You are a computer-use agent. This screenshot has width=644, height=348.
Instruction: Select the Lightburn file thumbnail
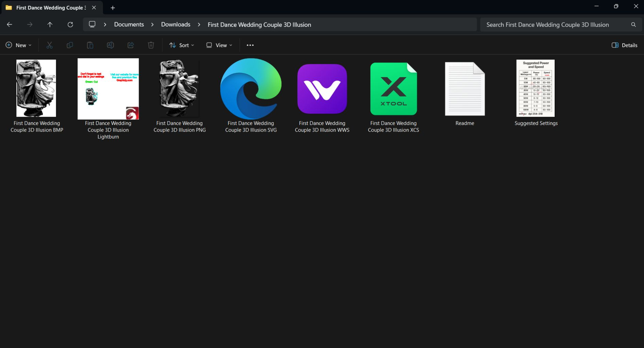click(x=108, y=89)
